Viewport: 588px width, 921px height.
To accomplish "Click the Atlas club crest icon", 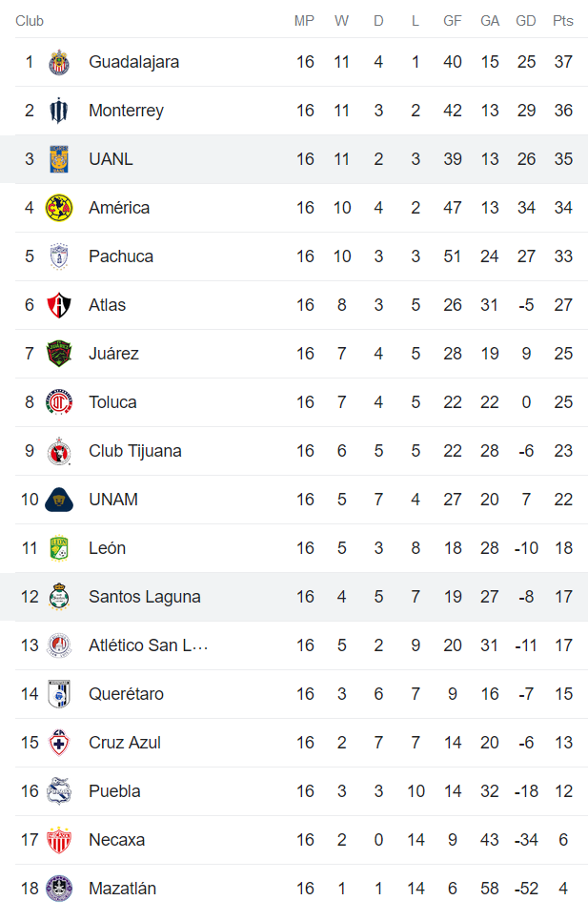I will pos(59,305).
